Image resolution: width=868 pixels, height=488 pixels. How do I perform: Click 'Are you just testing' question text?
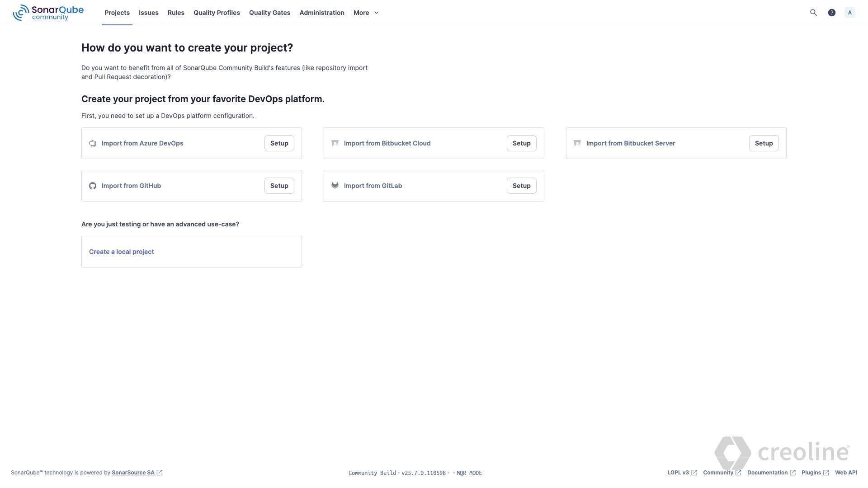pyautogui.click(x=160, y=224)
